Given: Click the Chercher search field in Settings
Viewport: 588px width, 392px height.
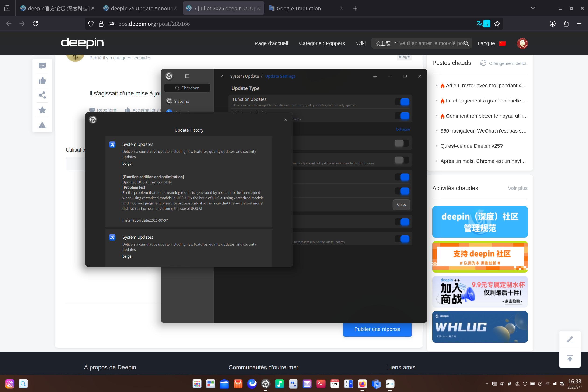Looking at the screenshot, I should (x=187, y=88).
